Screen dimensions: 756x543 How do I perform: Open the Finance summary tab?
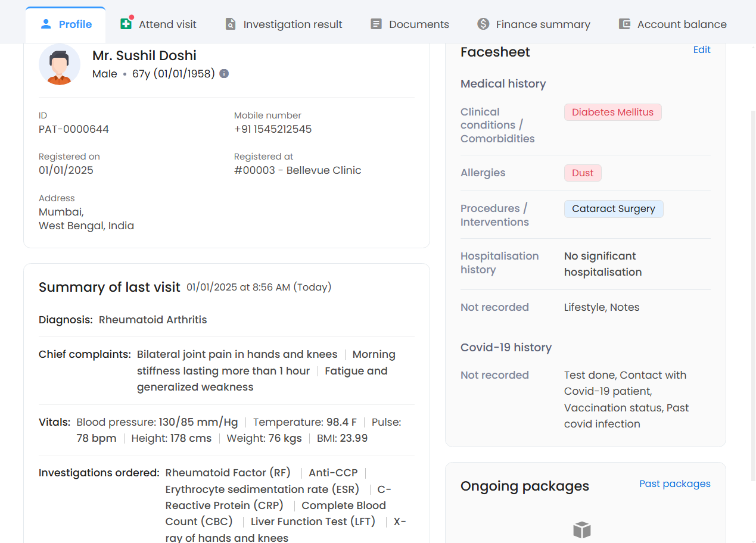[543, 24]
